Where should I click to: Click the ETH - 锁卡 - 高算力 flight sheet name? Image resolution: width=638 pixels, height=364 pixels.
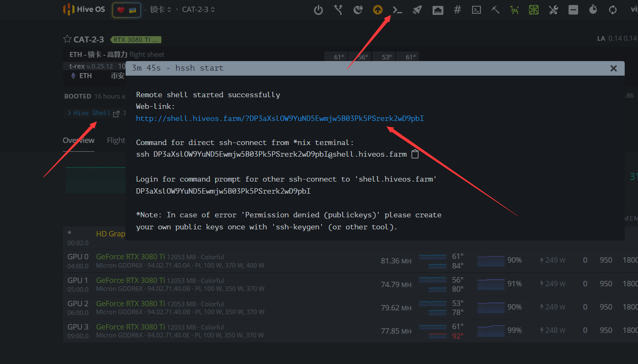(x=98, y=54)
